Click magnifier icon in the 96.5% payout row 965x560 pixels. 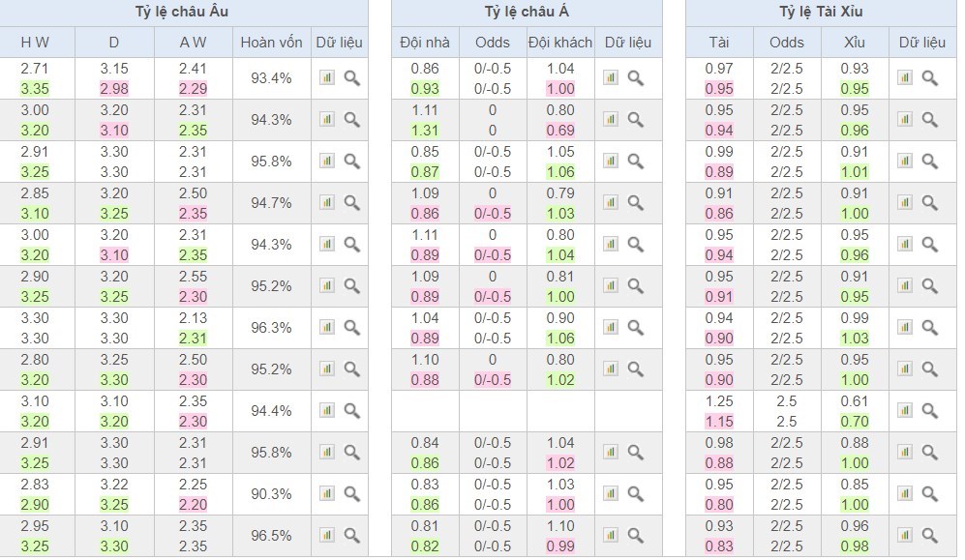coord(352,535)
